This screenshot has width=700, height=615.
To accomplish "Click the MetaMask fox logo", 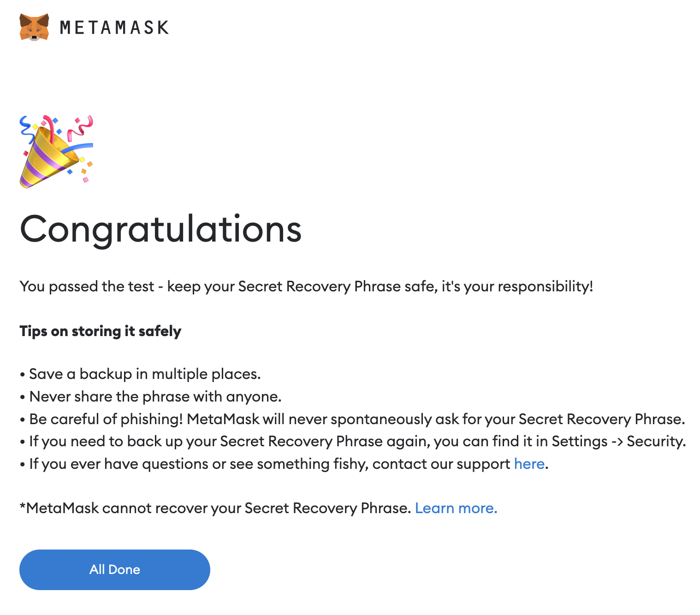I will [x=34, y=27].
